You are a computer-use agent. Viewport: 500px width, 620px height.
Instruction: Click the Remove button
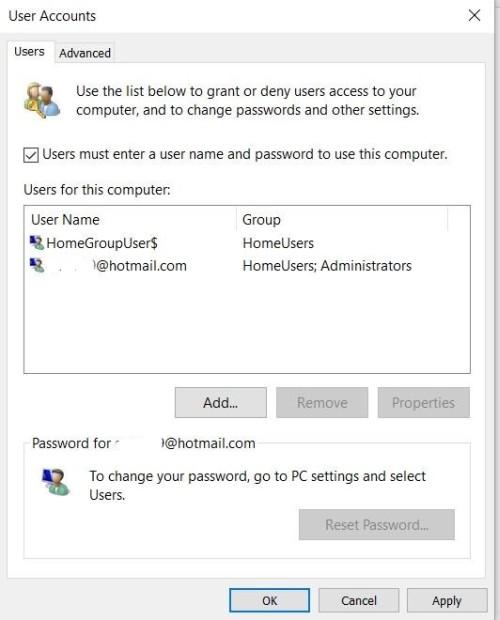pyautogui.click(x=322, y=403)
